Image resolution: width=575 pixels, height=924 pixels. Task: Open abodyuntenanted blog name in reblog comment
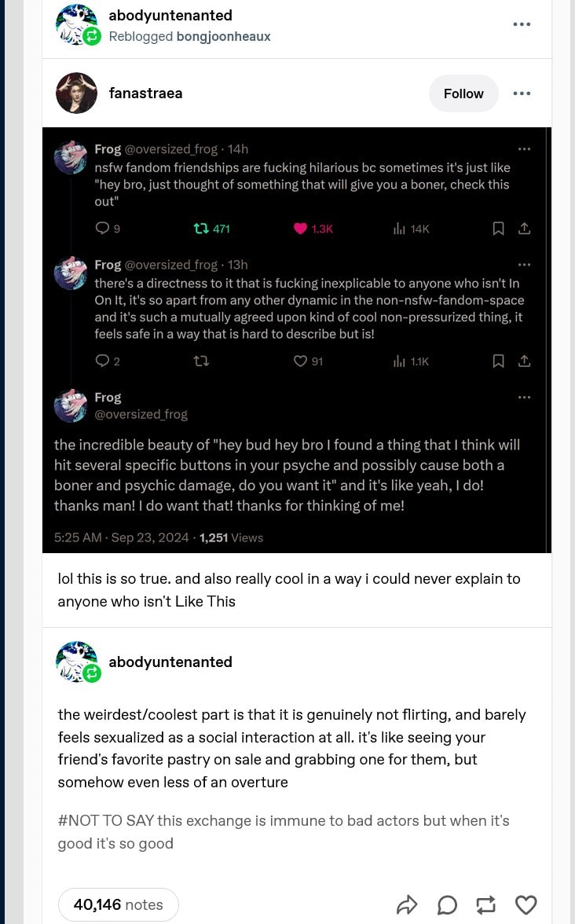[x=170, y=662]
